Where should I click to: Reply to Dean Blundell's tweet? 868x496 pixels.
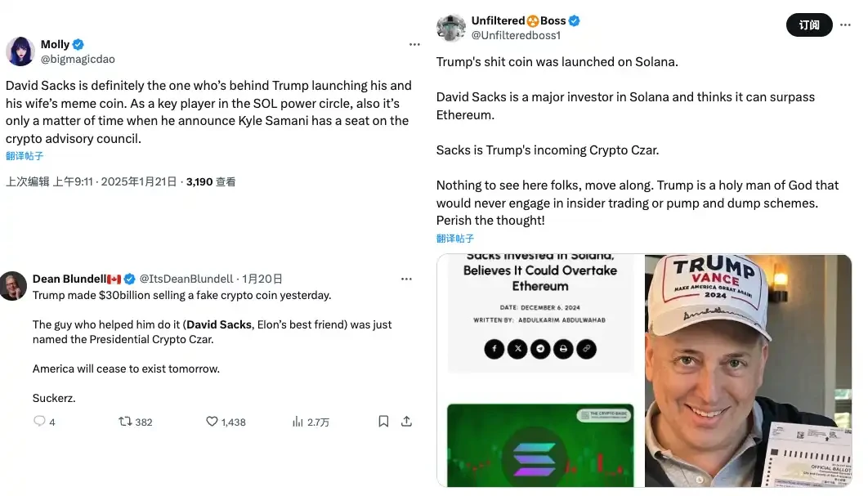[38, 421]
